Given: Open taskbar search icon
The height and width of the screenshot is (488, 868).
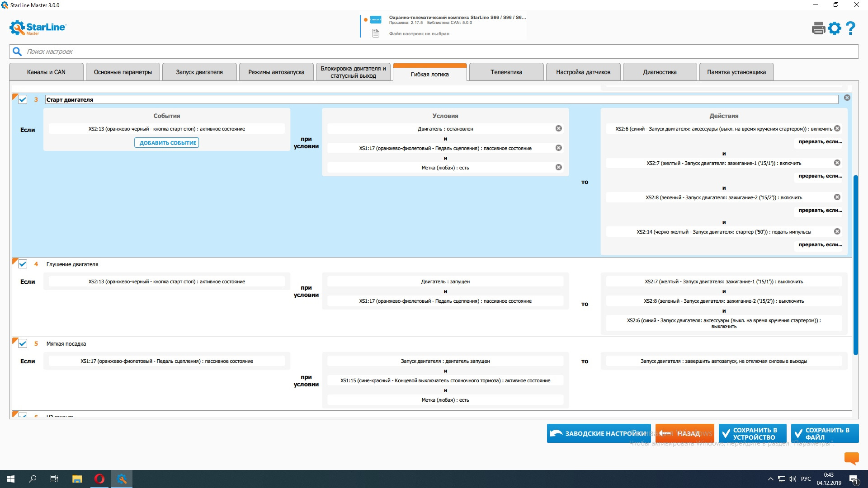Looking at the screenshot, I should 33,479.
